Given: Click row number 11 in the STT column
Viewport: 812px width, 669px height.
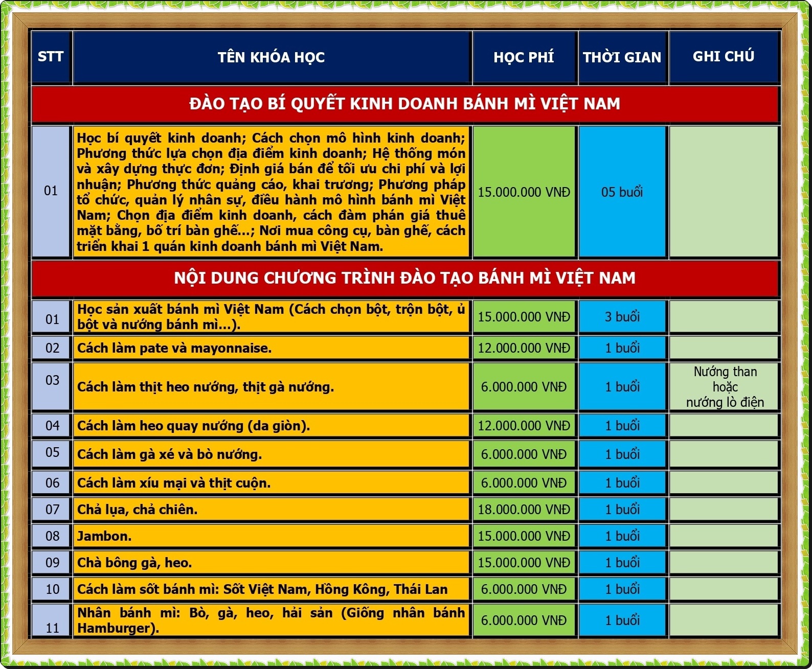Looking at the screenshot, I should click(x=52, y=628).
